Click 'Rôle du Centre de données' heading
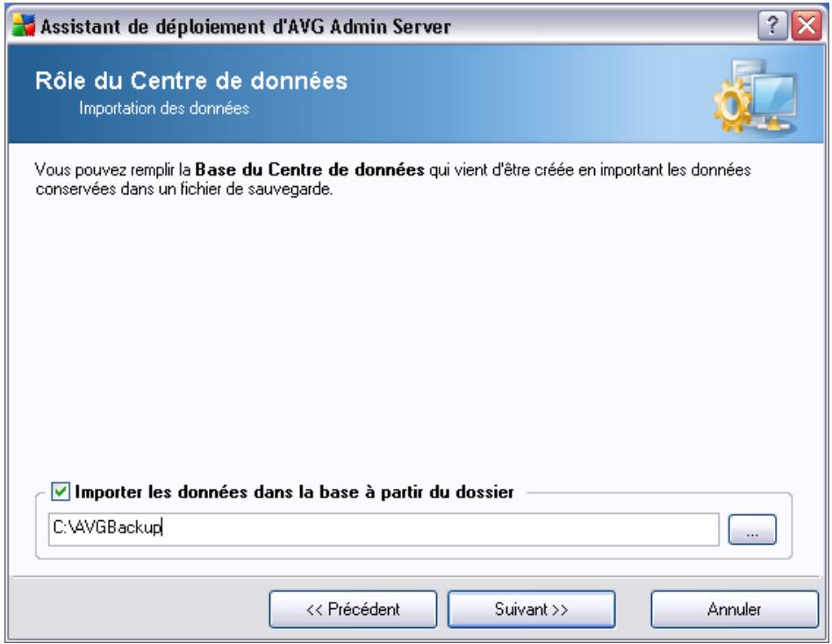The height and width of the screenshot is (644, 832). tap(191, 81)
